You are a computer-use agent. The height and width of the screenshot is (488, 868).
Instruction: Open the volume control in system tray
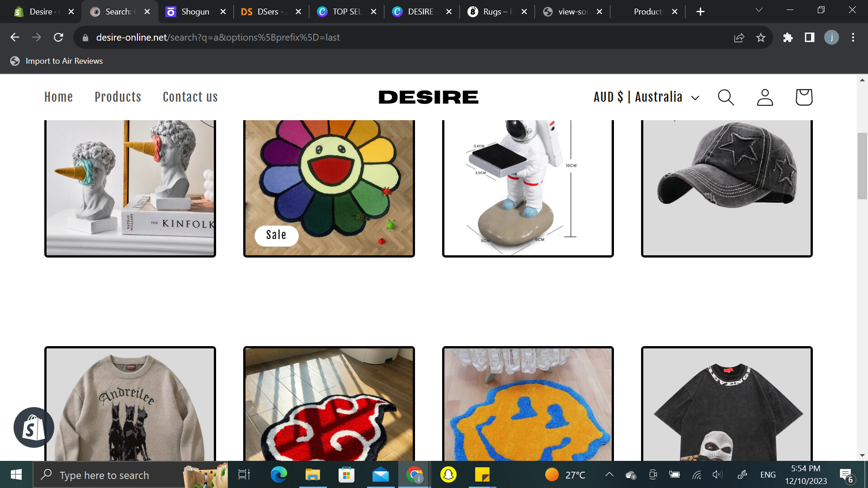click(717, 475)
